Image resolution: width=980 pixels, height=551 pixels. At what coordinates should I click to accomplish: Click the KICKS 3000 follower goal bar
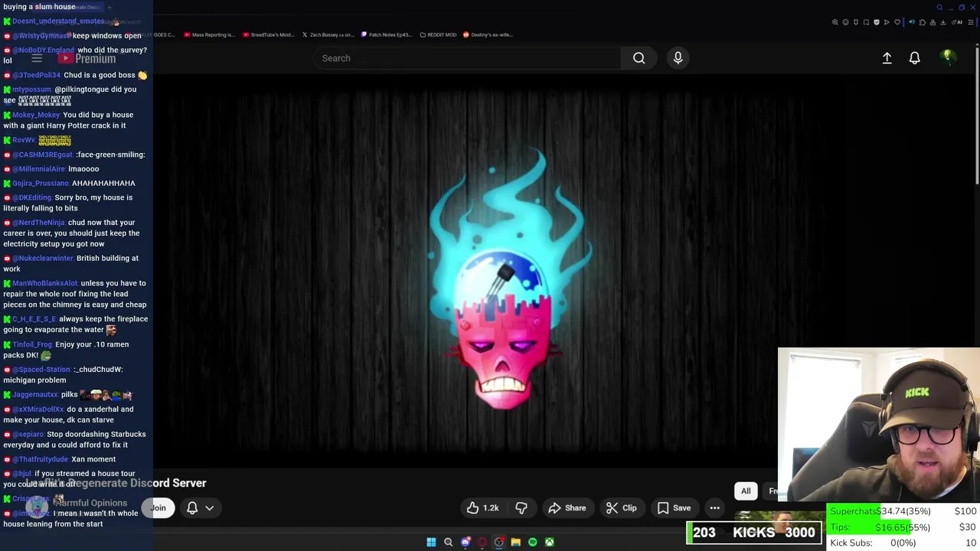click(755, 533)
